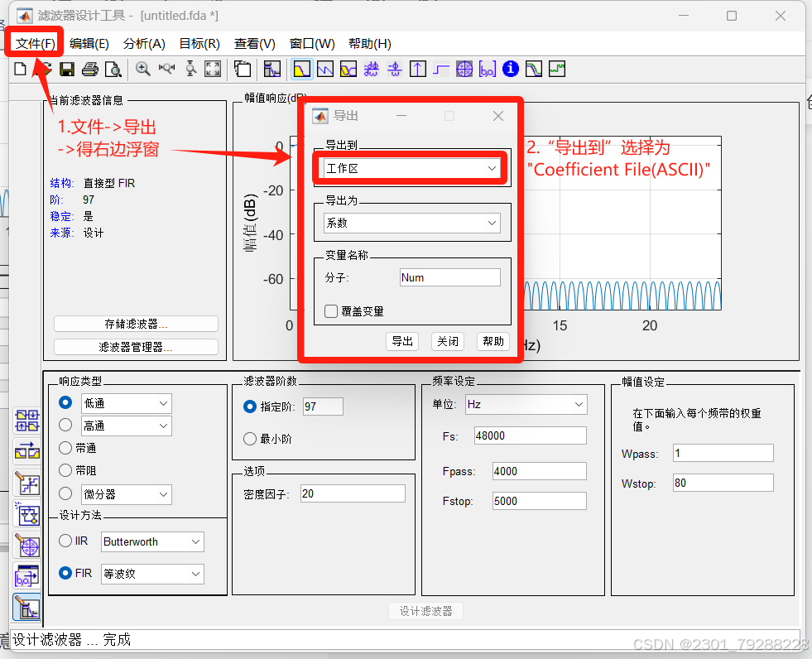812x659 pixels.
Task: Show the Filter Coefficients toolbar icon
Action: point(488,69)
